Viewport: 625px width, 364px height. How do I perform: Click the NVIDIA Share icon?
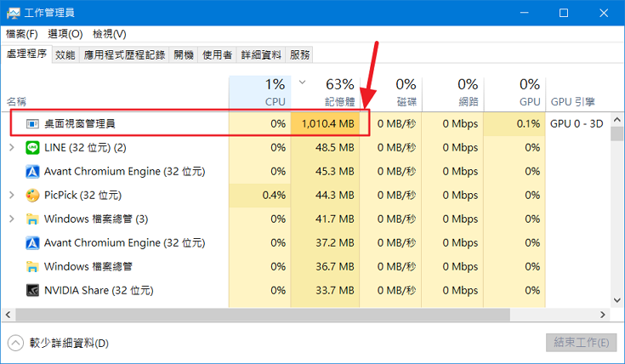pyautogui.click(x=32, y=290)
